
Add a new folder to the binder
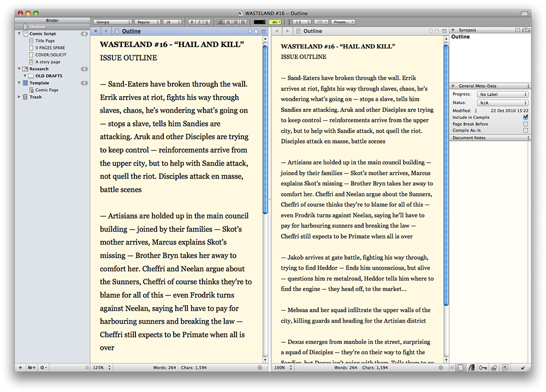point(32,368)
